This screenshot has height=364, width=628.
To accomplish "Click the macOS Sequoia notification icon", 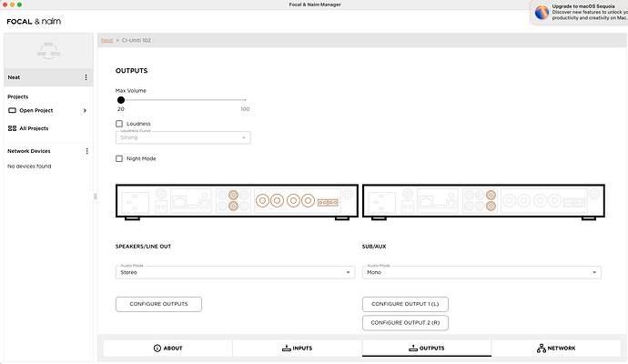I will point(542,13).
